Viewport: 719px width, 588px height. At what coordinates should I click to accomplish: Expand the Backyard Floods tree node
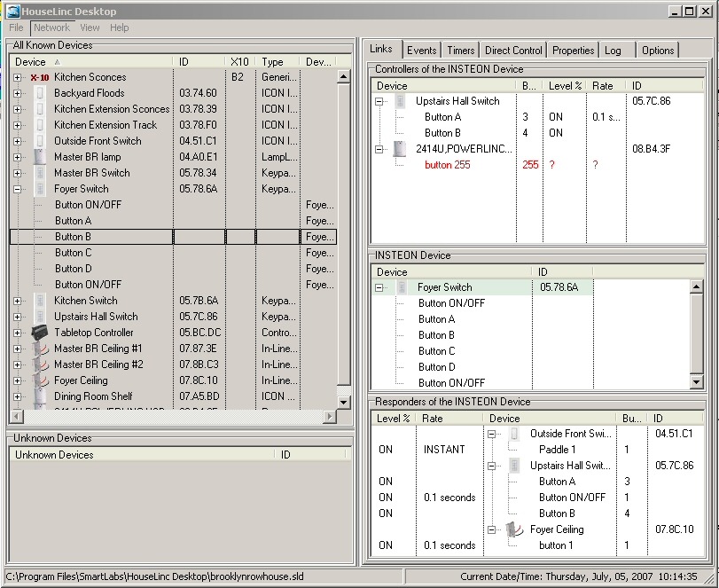18,94
